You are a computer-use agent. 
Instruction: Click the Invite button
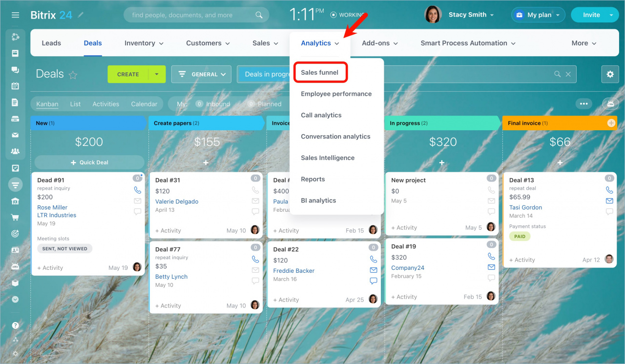591,15
